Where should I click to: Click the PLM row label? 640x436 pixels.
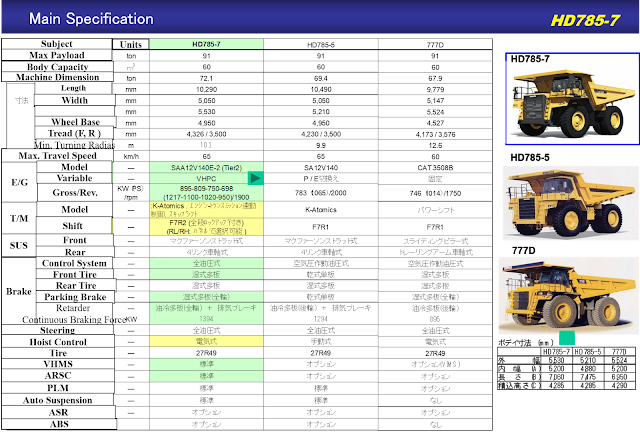[58, 387]
